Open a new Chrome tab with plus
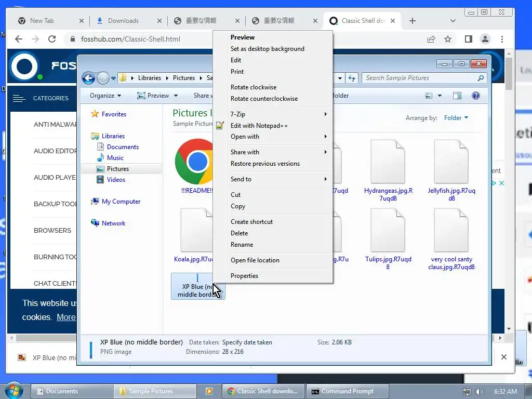 coord(412,21)
